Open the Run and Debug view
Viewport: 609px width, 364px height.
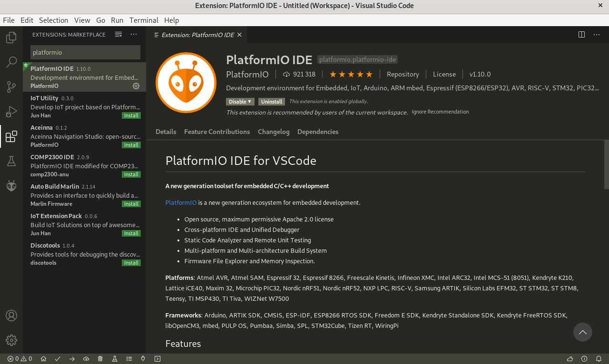11,112
